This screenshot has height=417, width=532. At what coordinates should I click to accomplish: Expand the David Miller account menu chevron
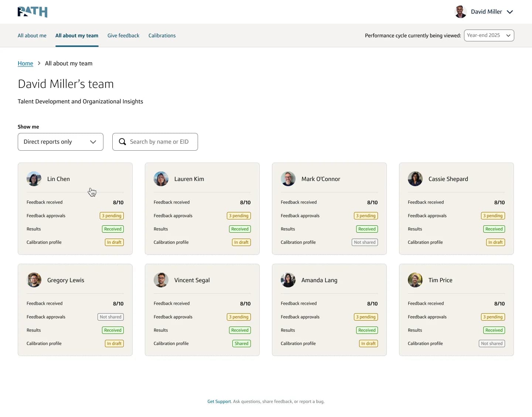point(510,12)
